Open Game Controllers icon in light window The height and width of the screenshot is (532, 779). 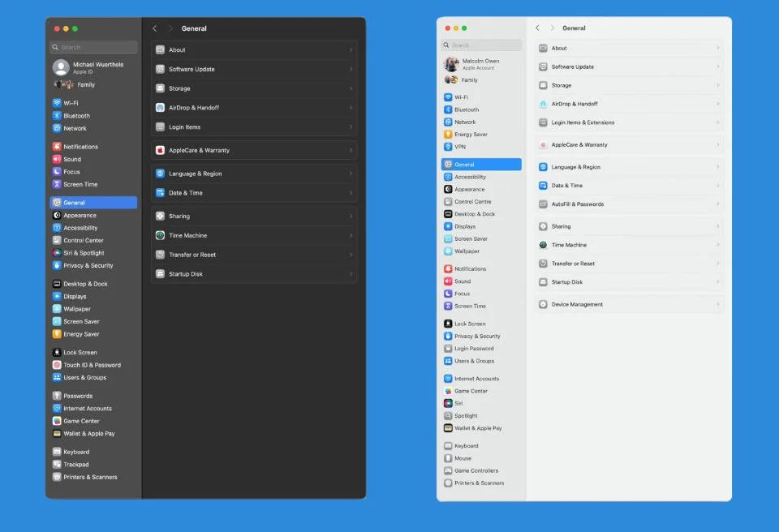[448, 470]
